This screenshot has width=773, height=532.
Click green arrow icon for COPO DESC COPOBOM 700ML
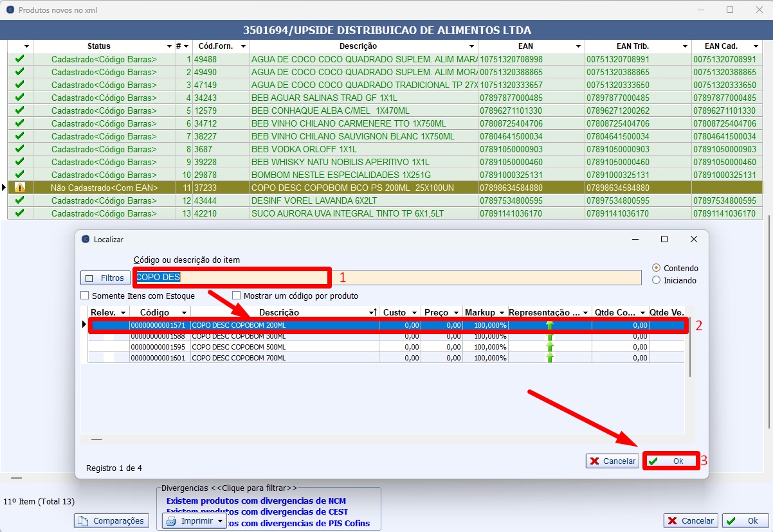coord(549,358)
